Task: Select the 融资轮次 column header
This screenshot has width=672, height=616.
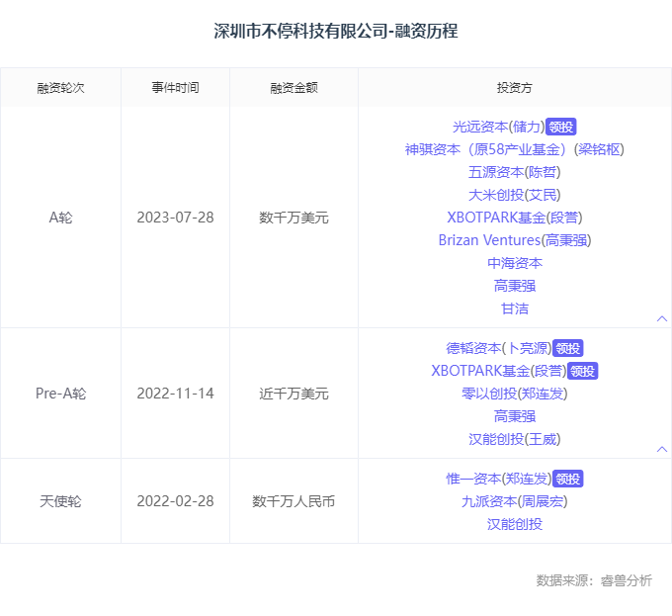Action: click(x=60, y=87)
